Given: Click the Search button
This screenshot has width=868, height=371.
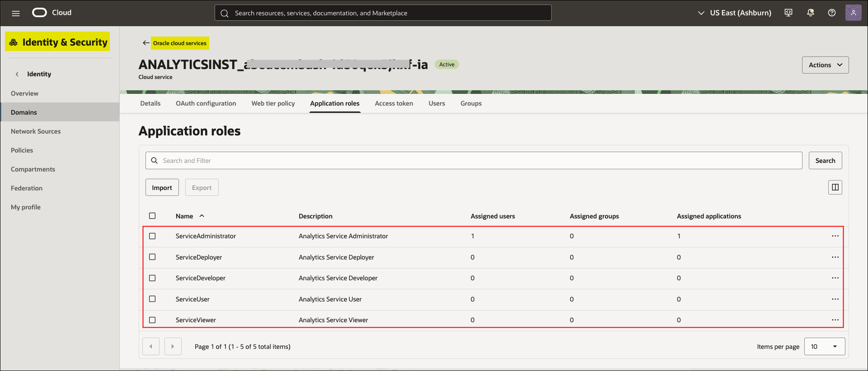Looking at the screenshot, I should (825, 161).
